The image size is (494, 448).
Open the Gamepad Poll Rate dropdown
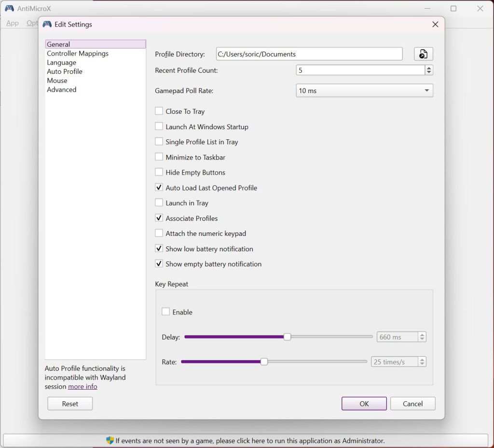(364, 91)
